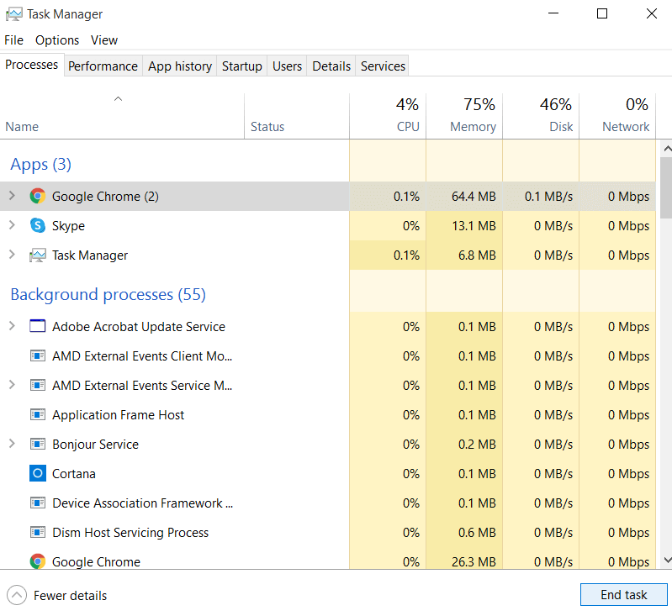672x616 pixels.
Task: Expand the Skype process entry
Action: pos(12,226)
